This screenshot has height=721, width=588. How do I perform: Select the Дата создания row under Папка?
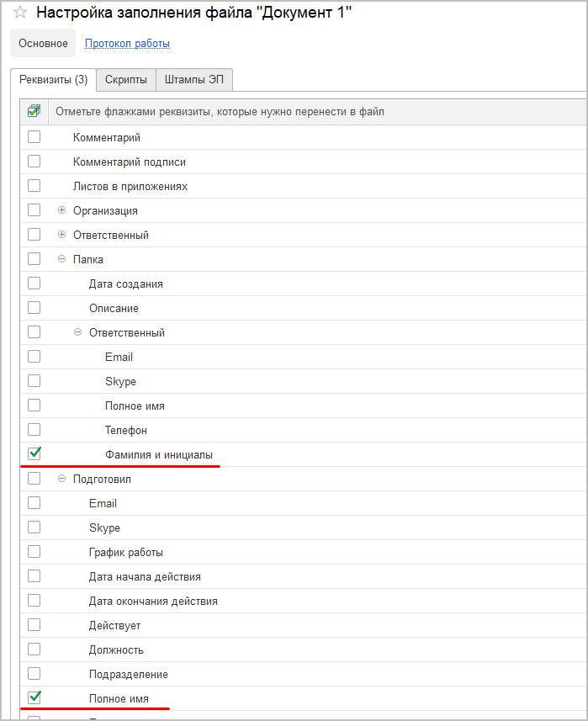pyautogui.click(x=126, y=284)
